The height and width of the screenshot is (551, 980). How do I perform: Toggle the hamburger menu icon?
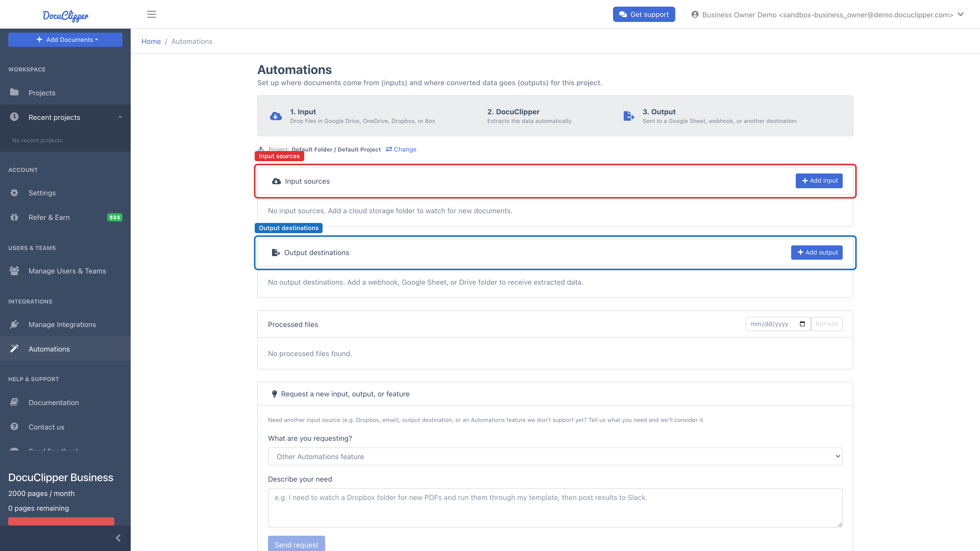[151, 15]
